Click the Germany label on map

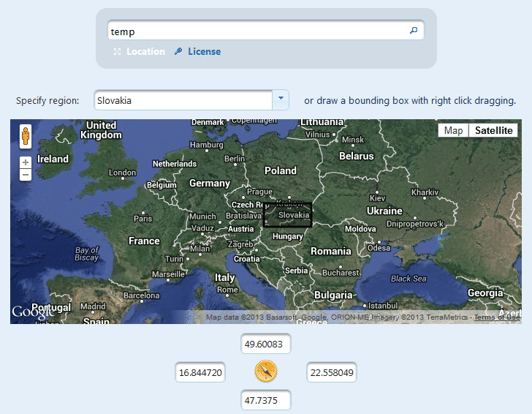tap(210, 184)
